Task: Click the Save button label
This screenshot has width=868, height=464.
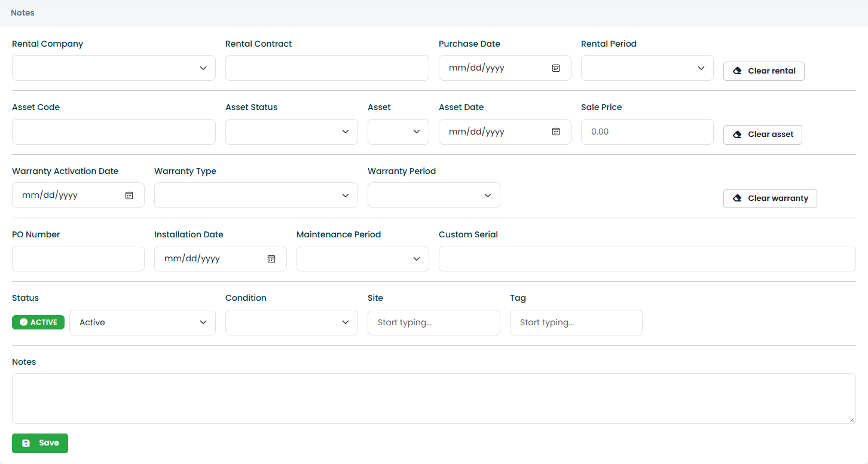Action: [x=49, y=443]
